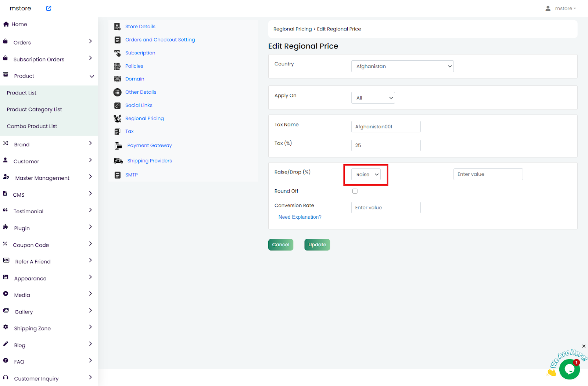Viewport: 588px width, 386px height.
Task: Open the mstore user account menu
Action: pyautogui.click(x=561, y=8)
